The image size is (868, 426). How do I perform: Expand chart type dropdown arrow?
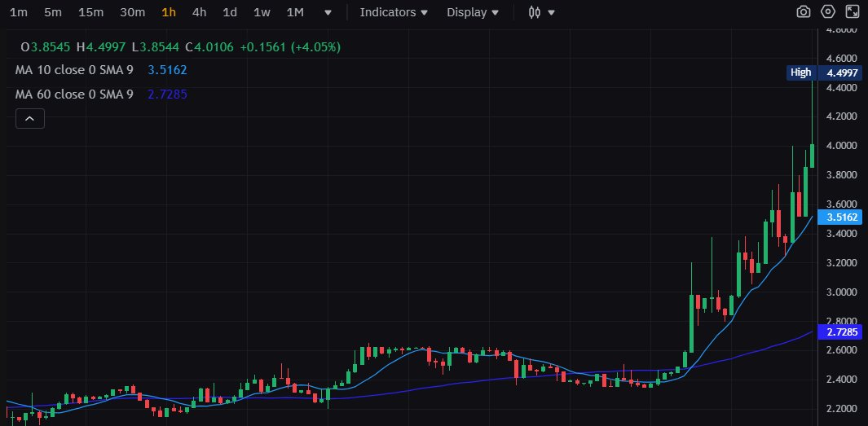click(x=551, y=12)
